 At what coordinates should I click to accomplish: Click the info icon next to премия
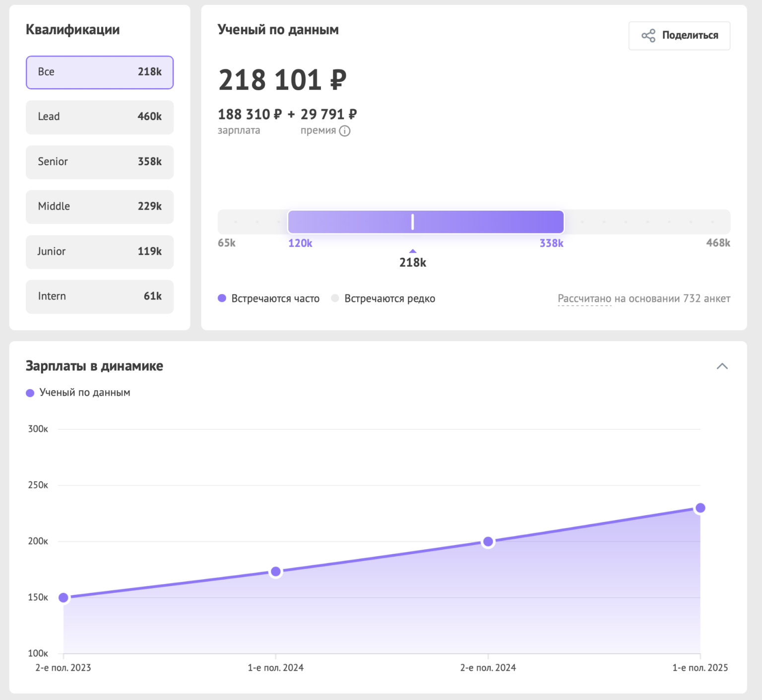(345, 131)
